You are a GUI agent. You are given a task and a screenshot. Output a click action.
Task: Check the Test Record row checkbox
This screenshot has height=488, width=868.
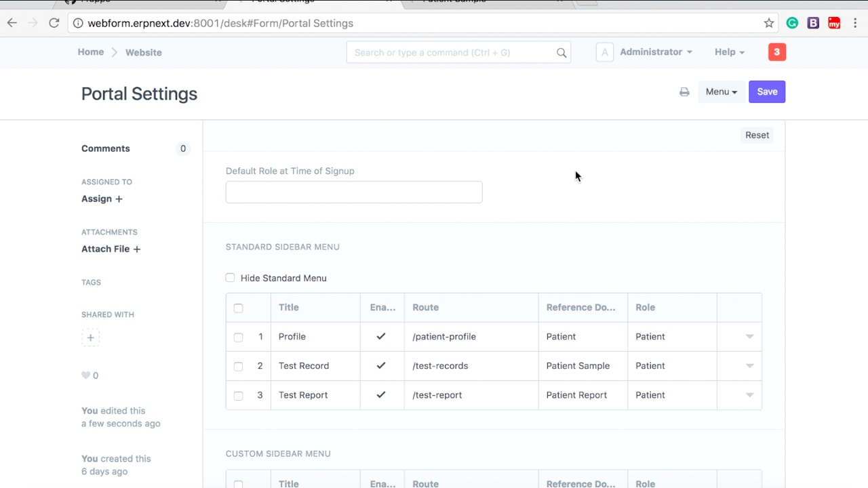point(238,366)
